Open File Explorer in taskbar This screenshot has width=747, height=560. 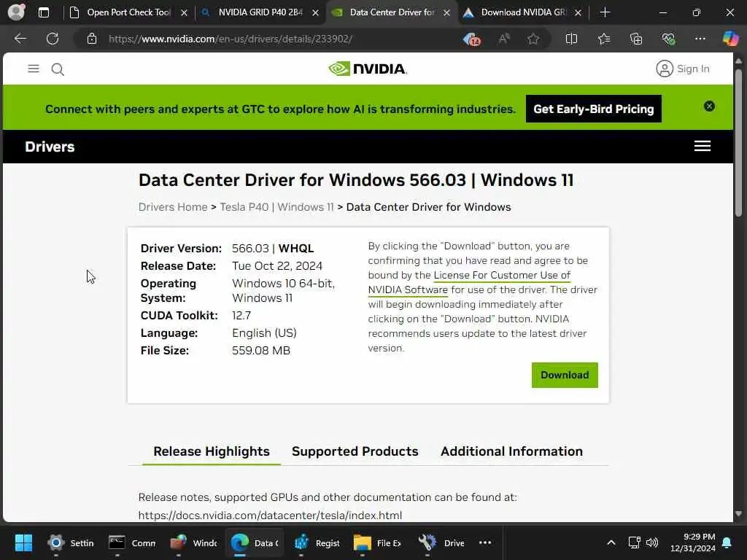[378, 542]
